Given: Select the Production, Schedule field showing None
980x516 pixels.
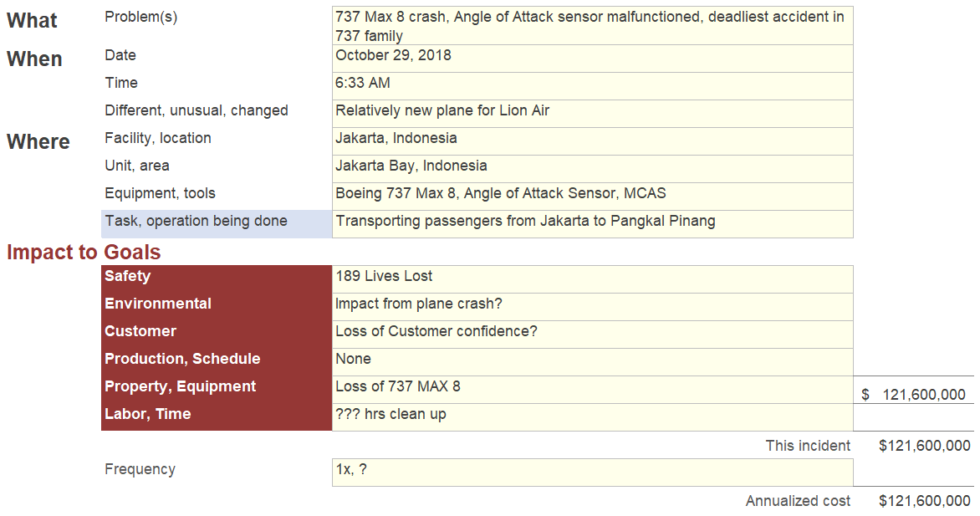Looking at the screenshot, I should (592, 360).
